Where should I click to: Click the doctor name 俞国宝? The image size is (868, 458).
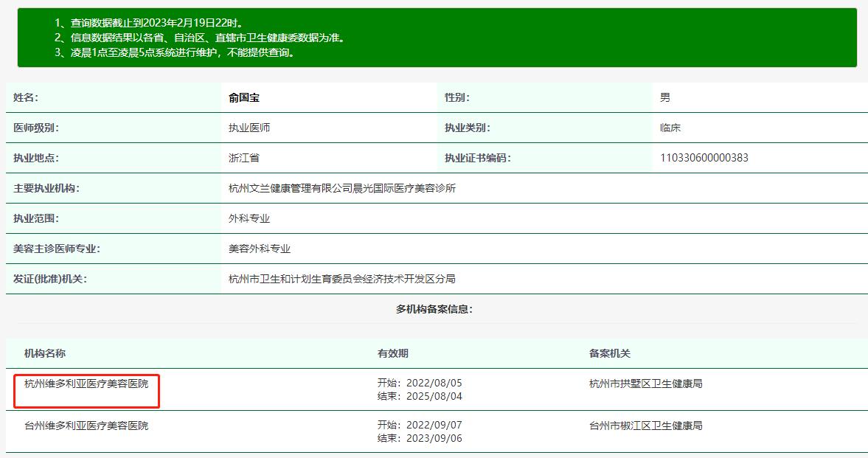(x=244, y=97)
